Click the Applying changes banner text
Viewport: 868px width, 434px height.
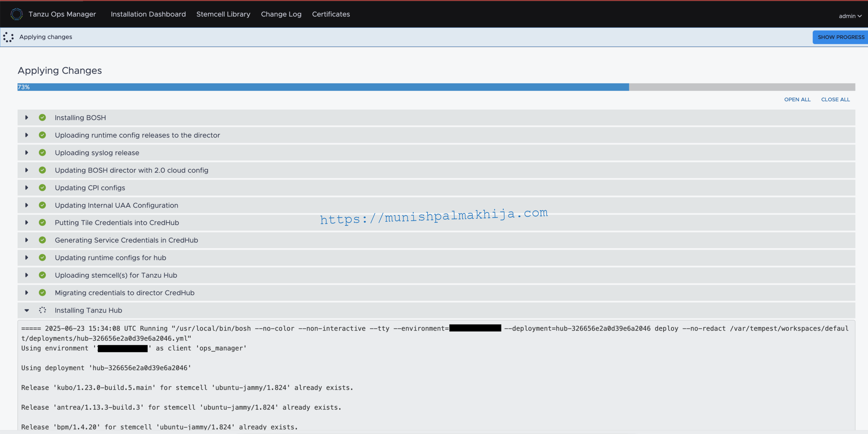pos(46,37)
